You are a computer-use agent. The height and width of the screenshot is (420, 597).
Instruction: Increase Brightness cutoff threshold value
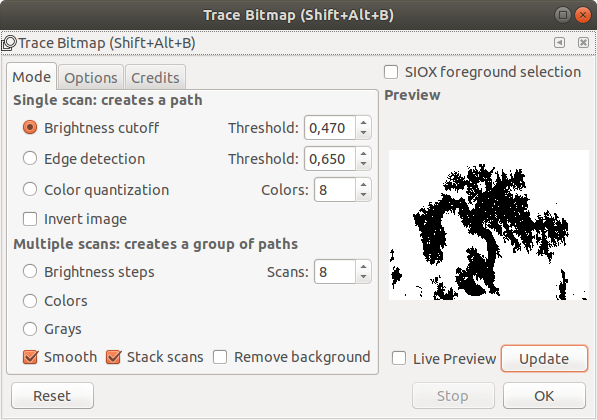364,123
